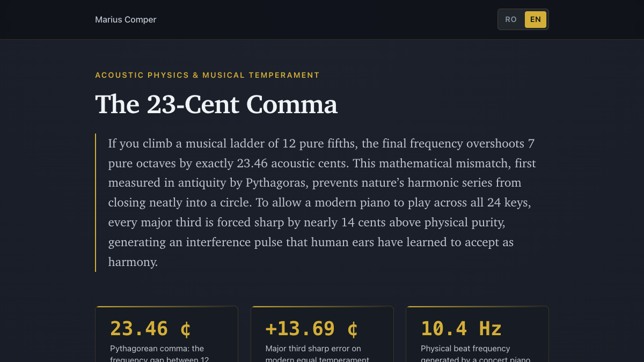Select the 23.46 ¢ stat value
This screenshot has width=644, height=362.
150,328
